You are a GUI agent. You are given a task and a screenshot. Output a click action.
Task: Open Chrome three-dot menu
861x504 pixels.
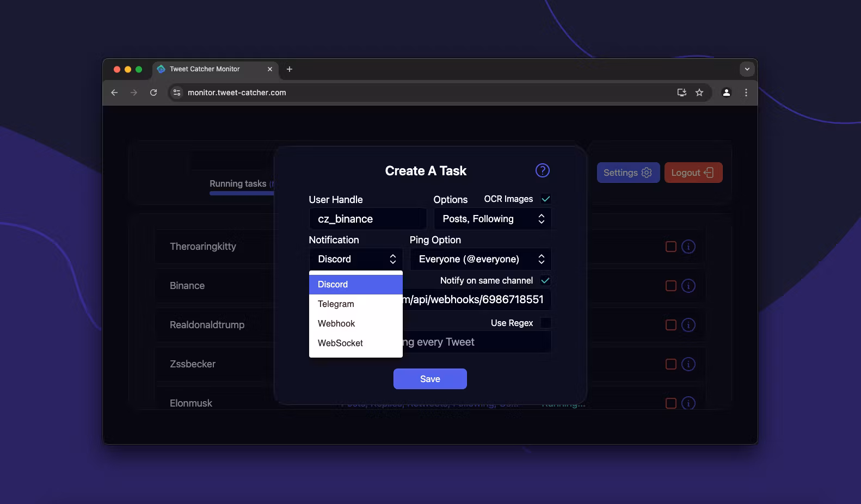pos(746,93)
